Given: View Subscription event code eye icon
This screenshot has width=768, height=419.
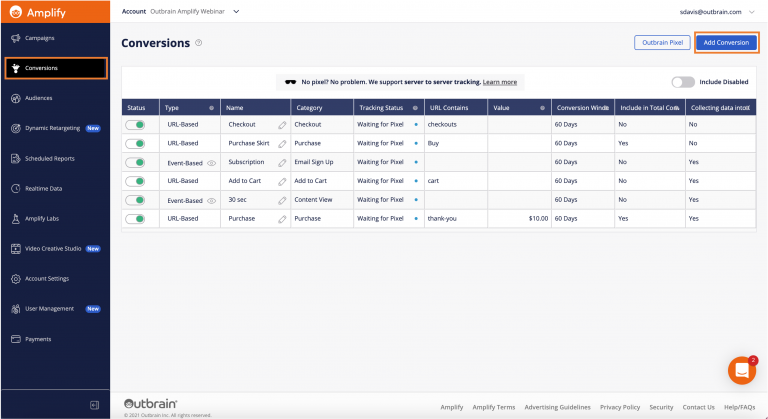Looking at the screenshot, I should click(212, 163).
